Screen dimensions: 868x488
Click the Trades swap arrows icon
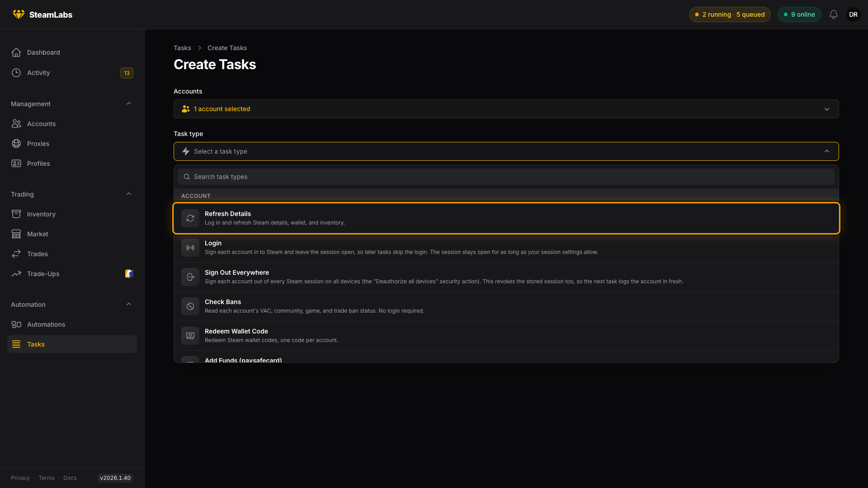coord(16,254)
